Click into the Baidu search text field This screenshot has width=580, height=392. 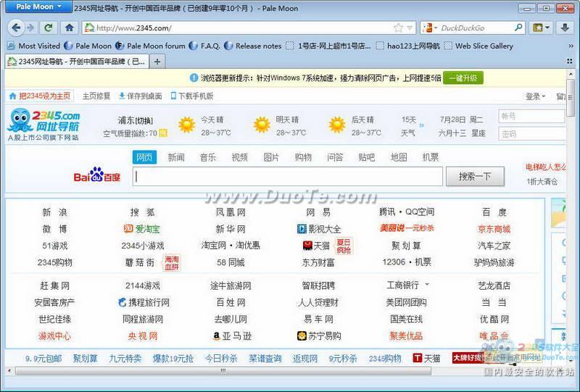(x=287, y=177)
